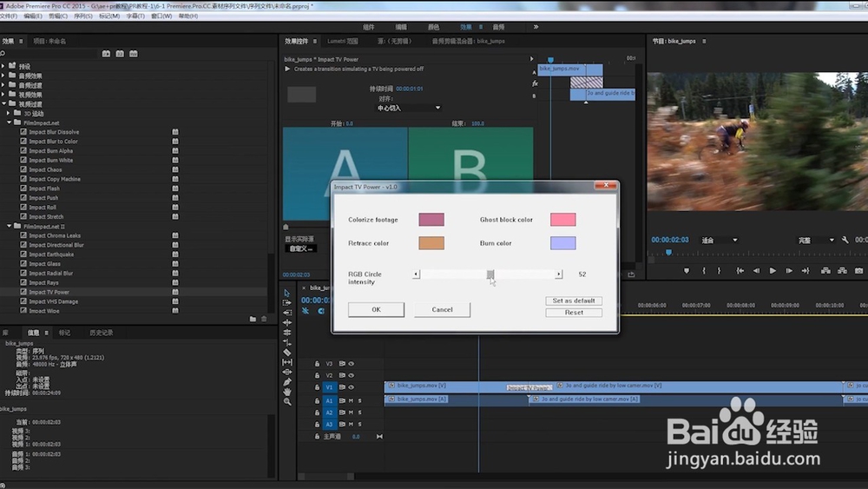Screen dimensions: 868x489
Task: Click OK in Impact TV Power dialog
Action: (x=377, y=309)
